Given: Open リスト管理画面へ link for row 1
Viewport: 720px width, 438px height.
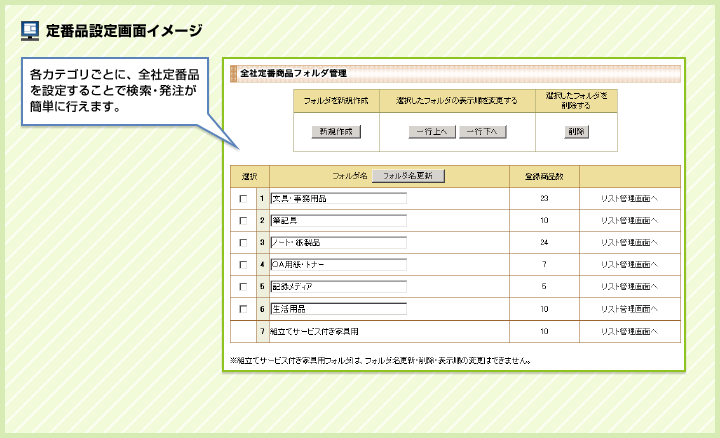Looking at the screenshot, I should pyautogui.click(x=630, y=199).
